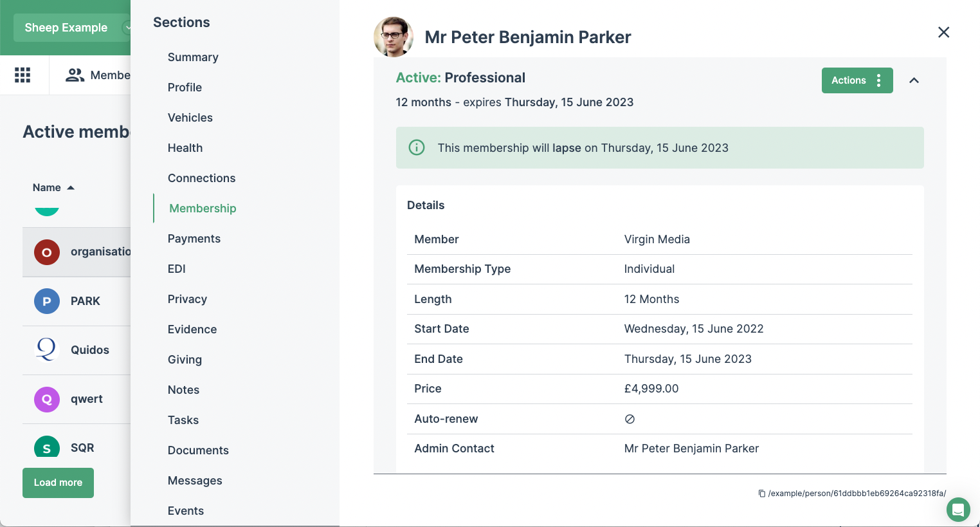Select the Members navigation icon
This screenshot has width=980, height=527.
pos(75,75)
